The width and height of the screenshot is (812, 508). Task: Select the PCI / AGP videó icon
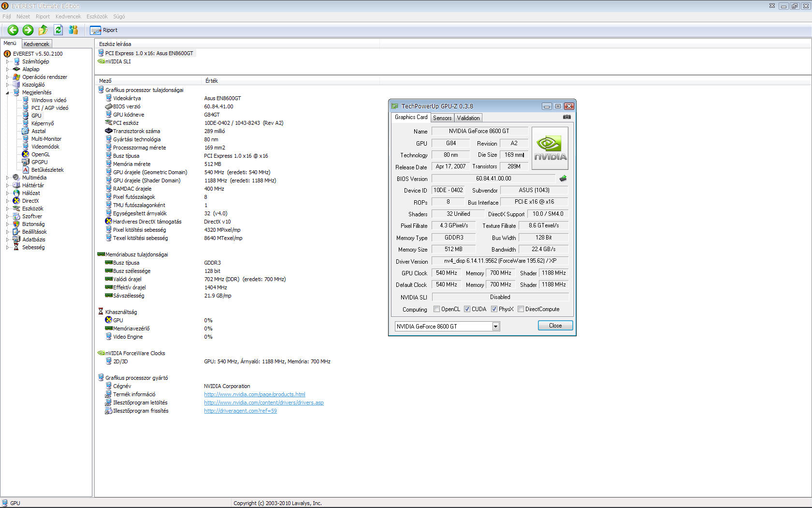coord(26,108)
